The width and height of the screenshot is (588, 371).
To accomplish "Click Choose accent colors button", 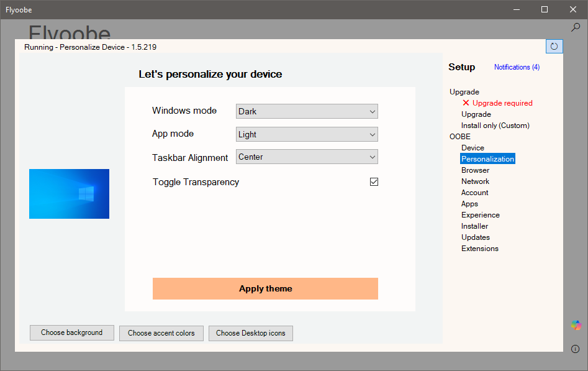I will click(x=161, y=333).
